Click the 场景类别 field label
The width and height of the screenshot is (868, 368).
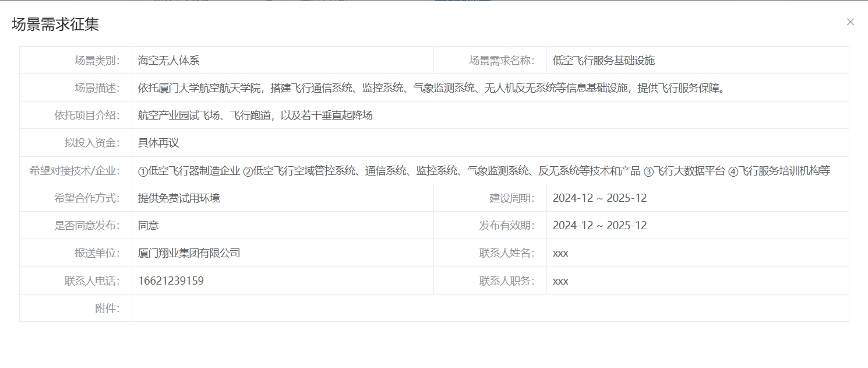[x=97, y=60]
